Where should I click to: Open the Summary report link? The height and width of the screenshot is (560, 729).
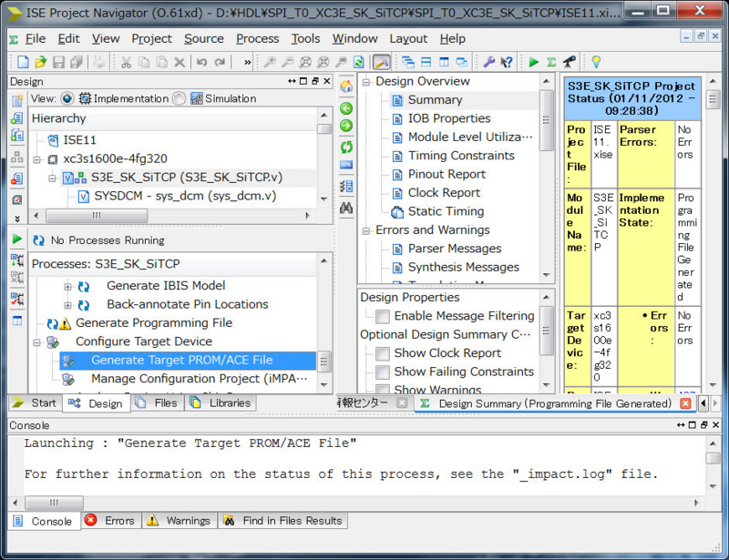click(436, 100)
